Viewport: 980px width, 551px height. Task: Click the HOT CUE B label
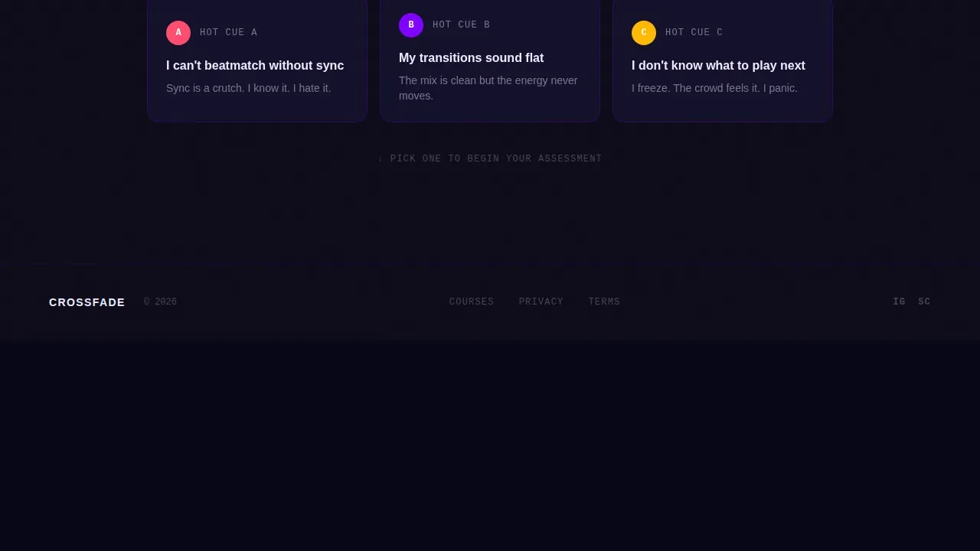pyautogui.click(x=462, y=25)
